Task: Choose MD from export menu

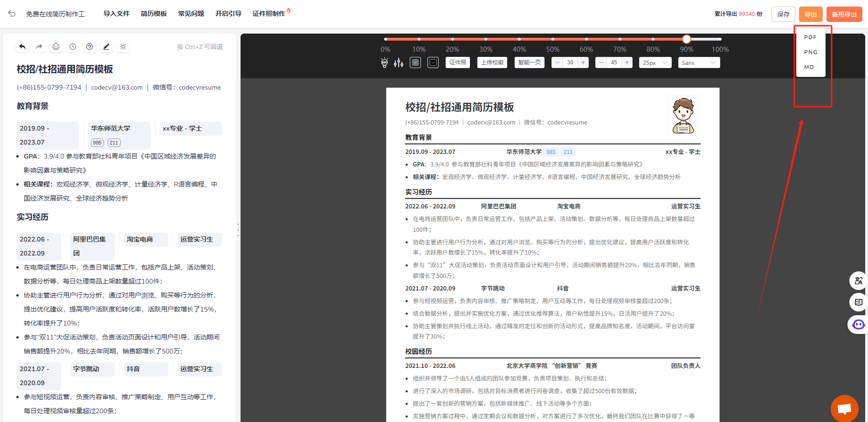Action: (810, 67)
